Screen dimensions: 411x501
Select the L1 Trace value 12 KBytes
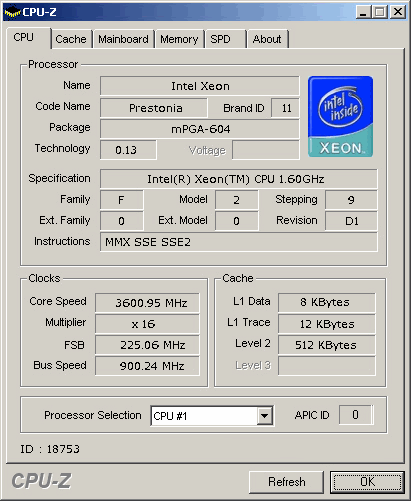pyautogui.click(x=327, y=324)
